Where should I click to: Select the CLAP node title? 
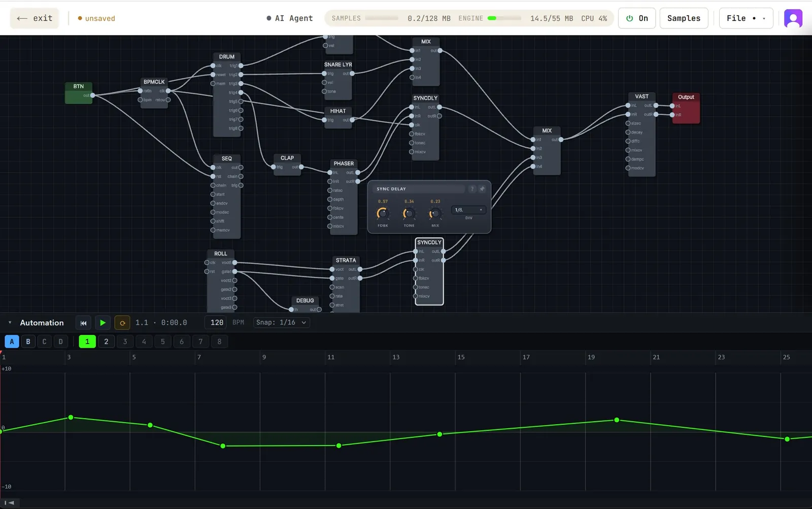[287, 158]
